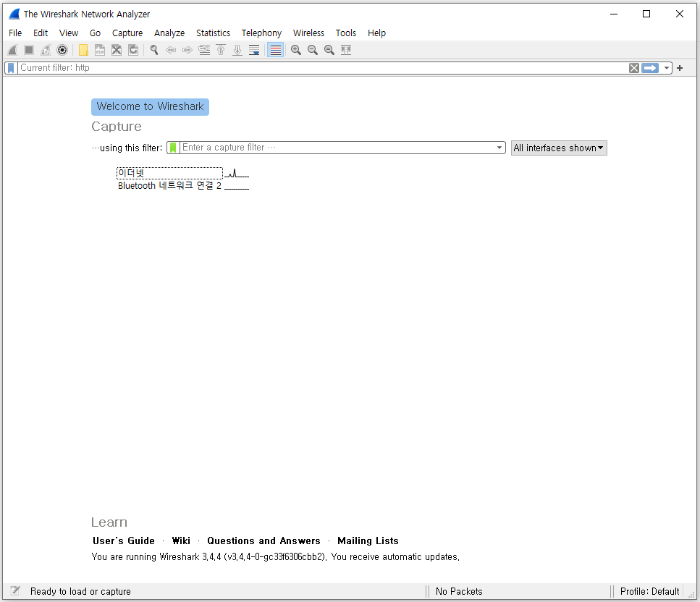This screenshot has width=700, height=602.
Task: Open the View menu
Action: pos(68,33)
